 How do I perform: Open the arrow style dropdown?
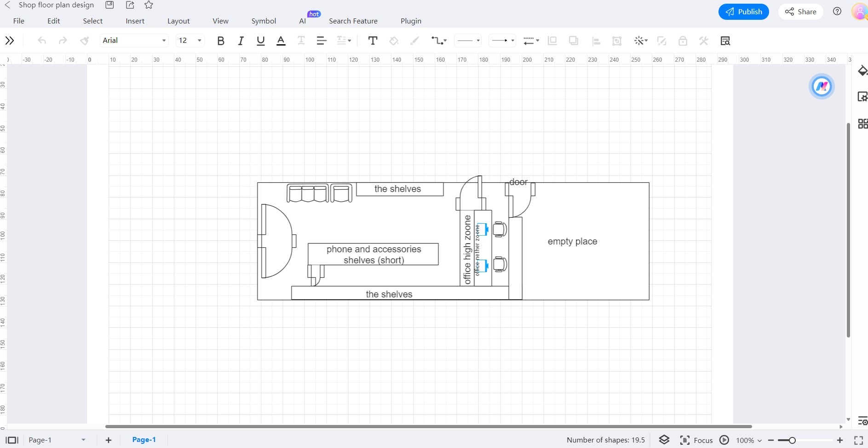(502, 41)
